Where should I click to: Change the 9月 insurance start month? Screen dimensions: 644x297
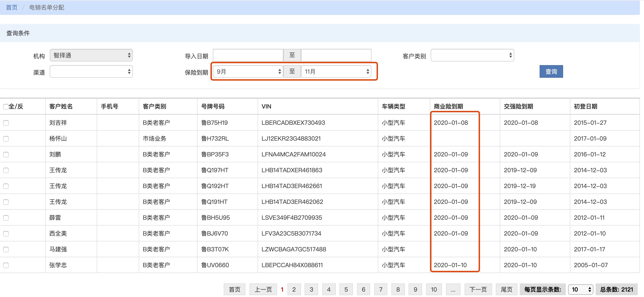pos(248,72)
